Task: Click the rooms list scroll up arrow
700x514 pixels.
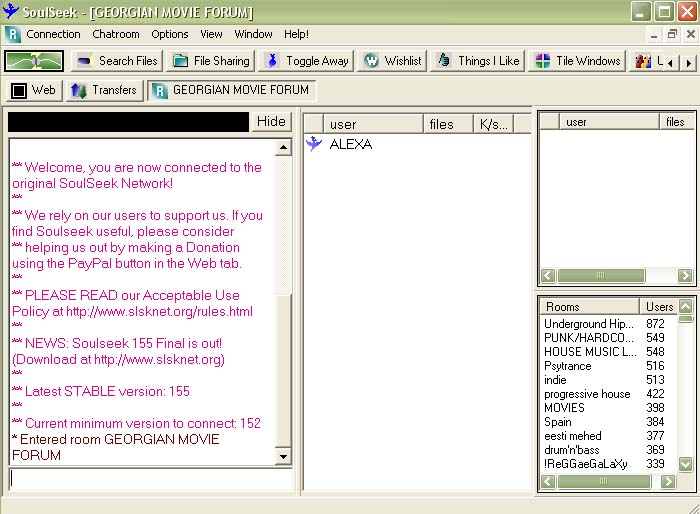Action: pyautogui.click(x=686, y=306)
